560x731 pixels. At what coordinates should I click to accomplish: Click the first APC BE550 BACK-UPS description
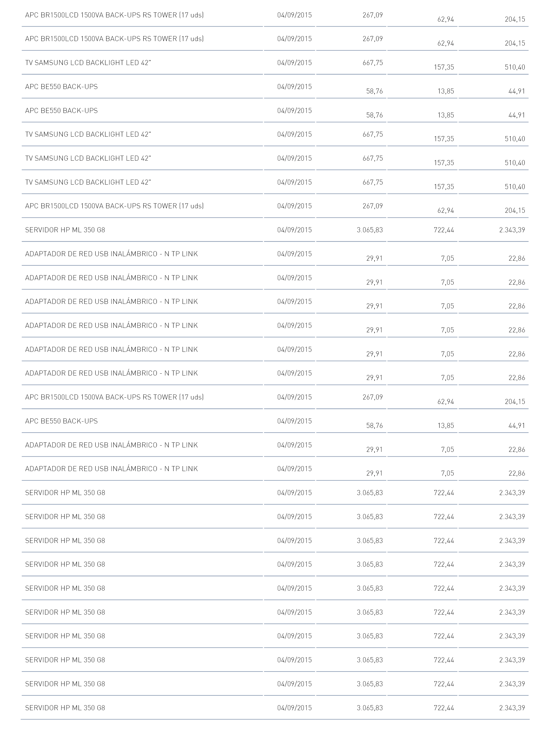pos(61,87)
